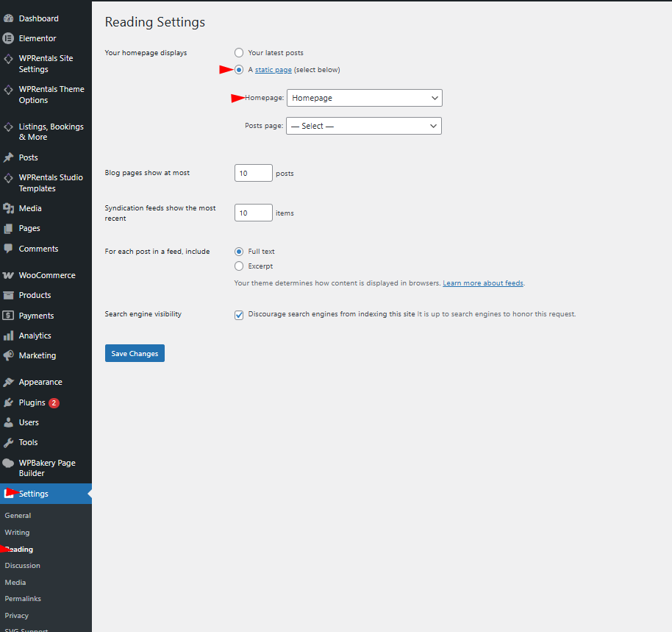
Task: Click the Appearance paintbrush icon
Action: [x=8, y=382]
